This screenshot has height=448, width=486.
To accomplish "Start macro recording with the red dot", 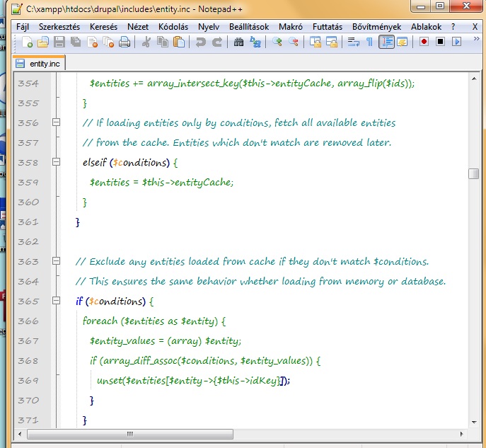I will (x=424, y=42).
